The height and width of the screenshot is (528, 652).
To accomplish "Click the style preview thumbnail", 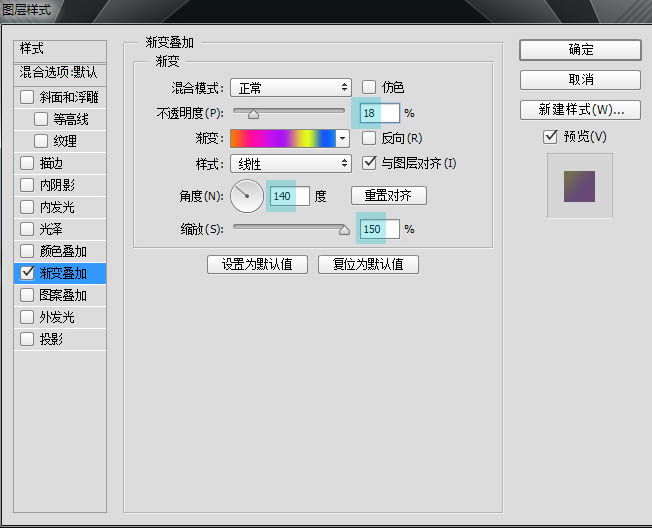I will (580, 185).
